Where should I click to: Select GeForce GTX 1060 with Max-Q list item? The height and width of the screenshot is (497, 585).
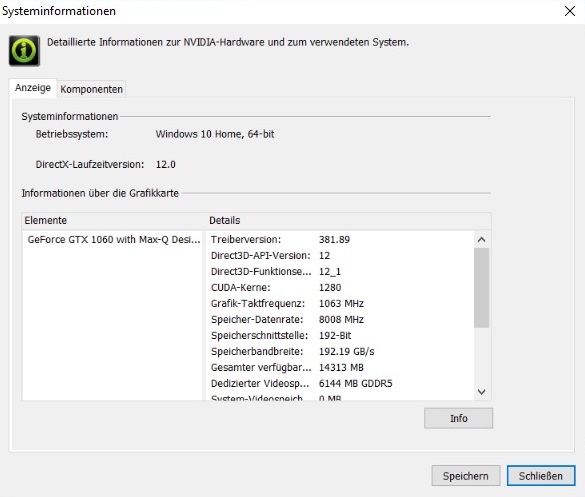[x=114, y=240]
